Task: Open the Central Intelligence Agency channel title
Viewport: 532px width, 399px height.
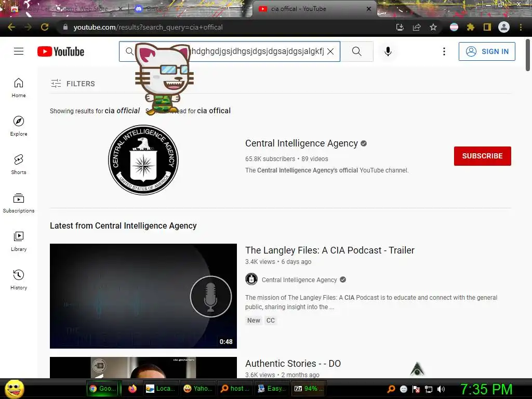Action: [301, 143]
